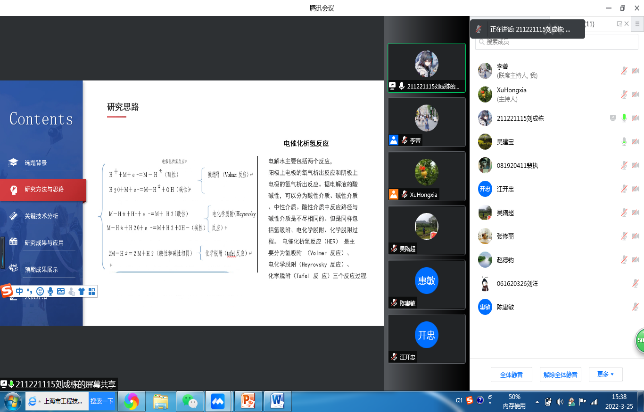Click camera icon beside XuHongxia
644x412 pixels.
coord(636,94)
